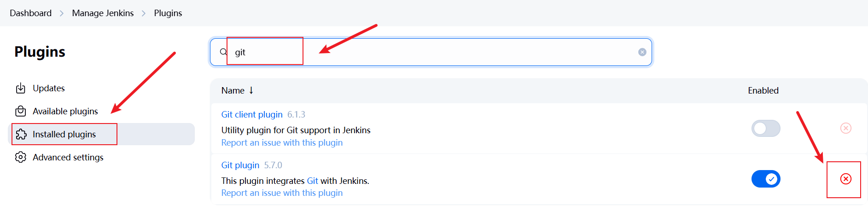Report an issue with Git plugin 5.7.0
Screen dimensions: 868x212
pyautogui.click(x=282, y=193)
